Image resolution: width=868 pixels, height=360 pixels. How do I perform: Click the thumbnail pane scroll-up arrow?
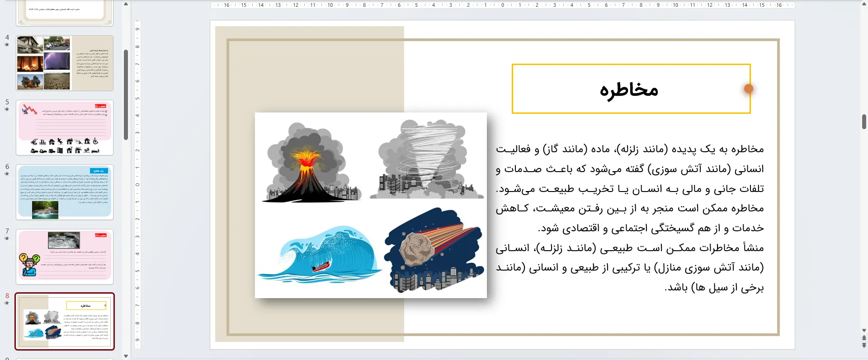(x=126, y=4)
